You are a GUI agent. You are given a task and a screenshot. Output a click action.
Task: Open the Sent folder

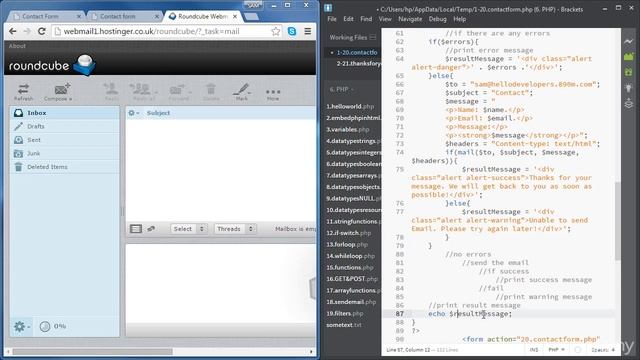point(65,140)
